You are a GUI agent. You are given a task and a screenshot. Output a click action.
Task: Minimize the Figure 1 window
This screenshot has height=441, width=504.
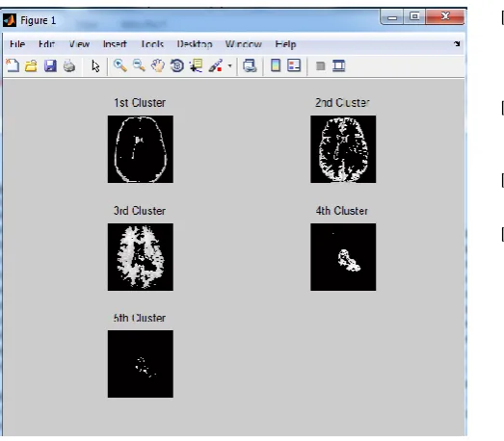[x=392, y=17]
